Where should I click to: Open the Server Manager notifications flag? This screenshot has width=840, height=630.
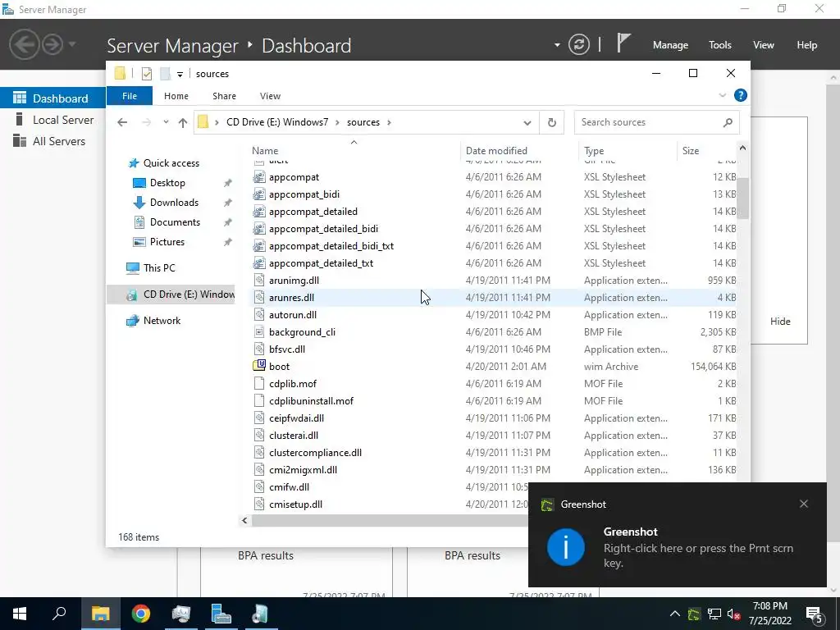623,43
